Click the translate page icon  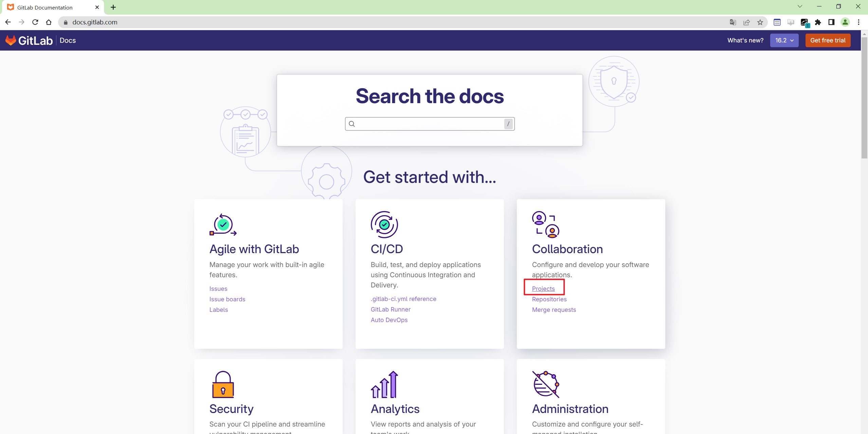[x=733, y=22]
